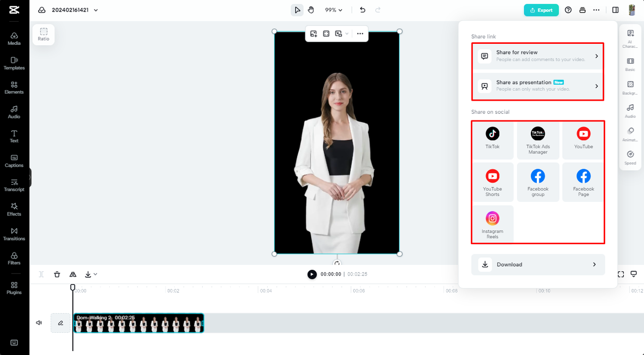Switch to hand tool in preview toolbar
Screen dimensions: 644x355
311,10
